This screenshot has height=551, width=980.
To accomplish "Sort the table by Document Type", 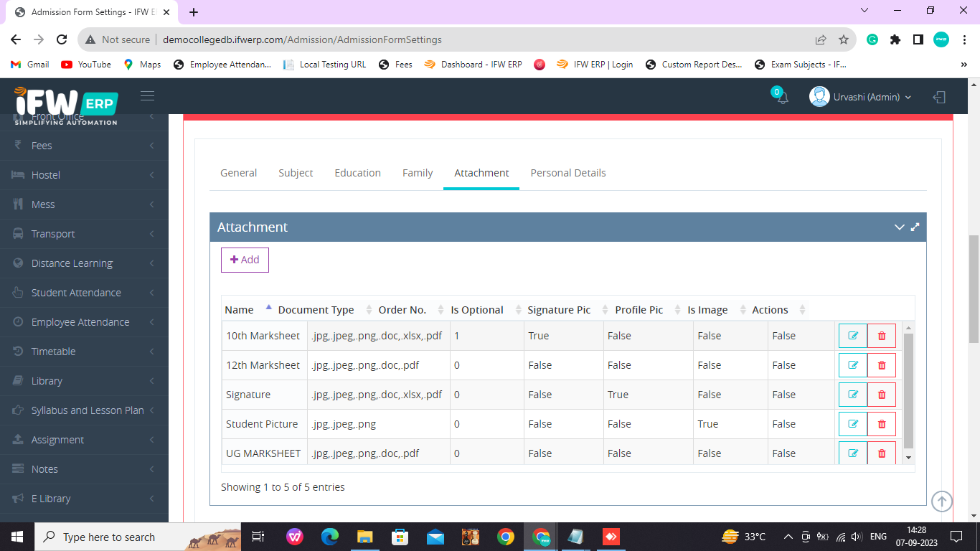I will click(x=325, y=310).
